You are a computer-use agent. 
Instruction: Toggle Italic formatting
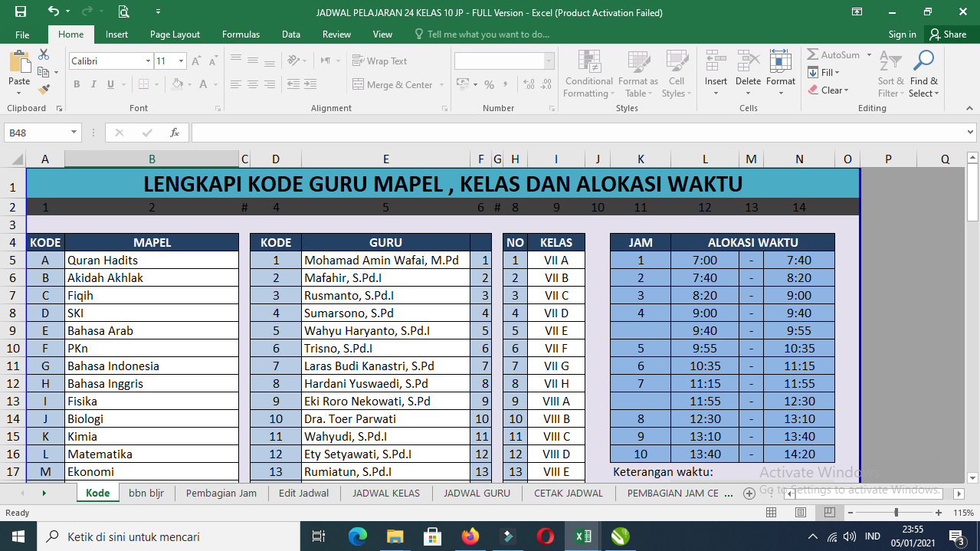pyautogui.click(x=93, y=85)
